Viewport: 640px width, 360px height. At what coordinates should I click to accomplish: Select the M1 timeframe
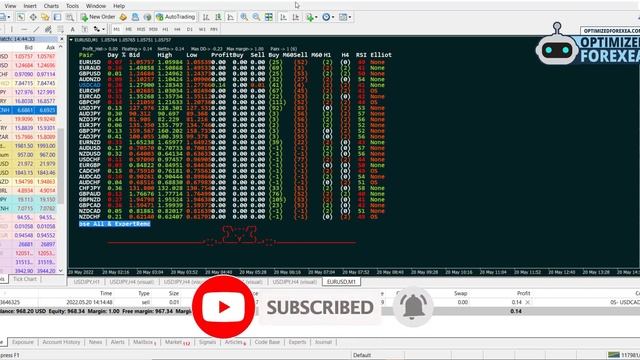(117, 29)
